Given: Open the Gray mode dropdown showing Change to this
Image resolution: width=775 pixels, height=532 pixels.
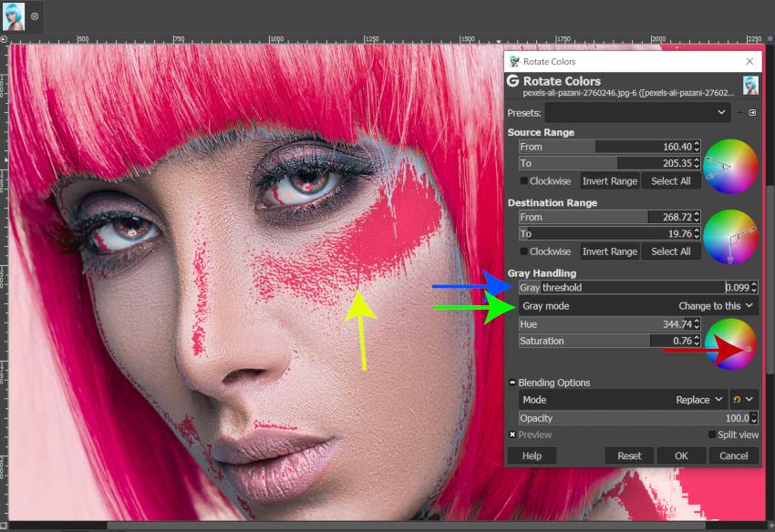Looking at the screenshot, I should pyautogui.click(x=712, y=305).
